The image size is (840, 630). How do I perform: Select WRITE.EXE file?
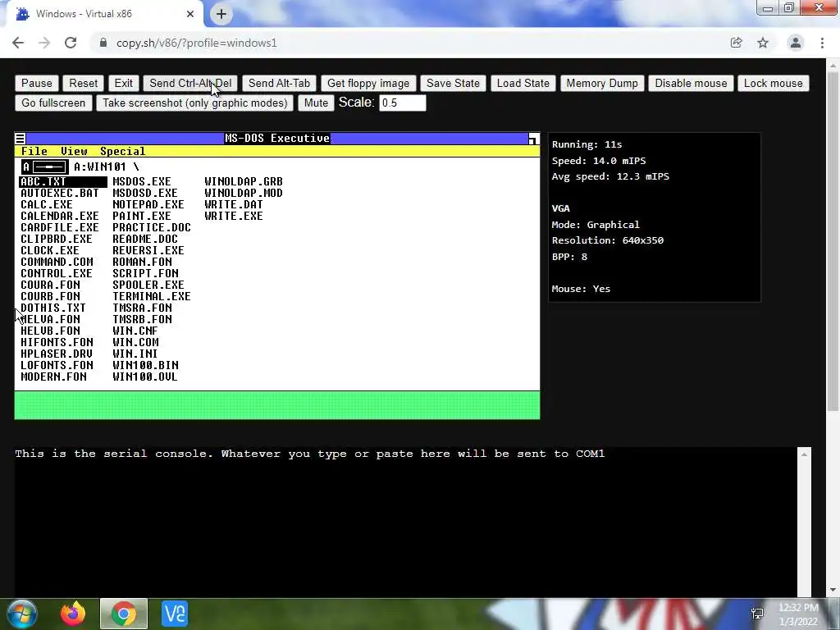234,216
